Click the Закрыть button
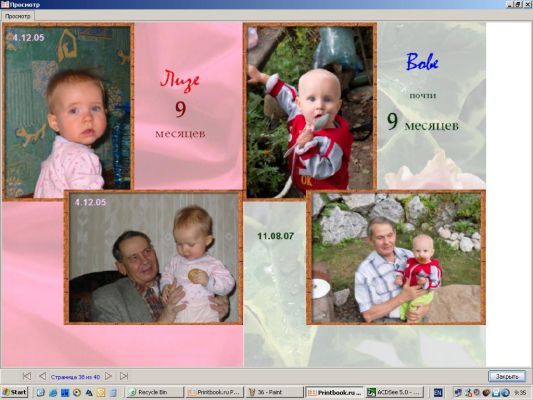Image resolution: width=533 pixels, height=400 pixels. 507,377
